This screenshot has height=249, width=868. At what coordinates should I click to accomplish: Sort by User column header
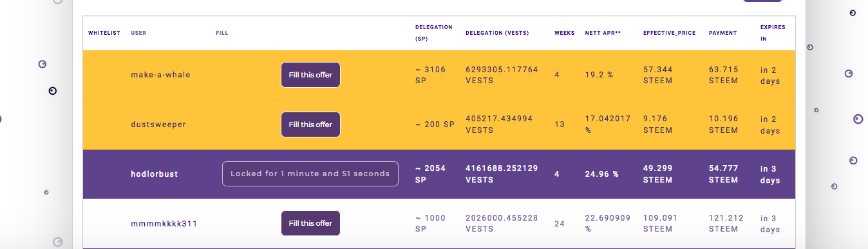coord(138,33)
